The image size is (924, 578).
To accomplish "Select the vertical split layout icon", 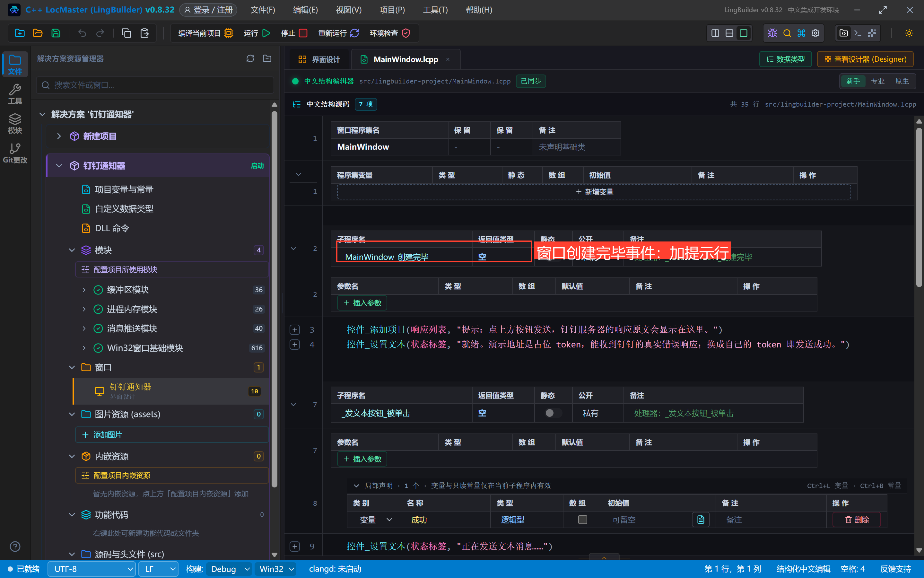I will [x=715, y=33].
